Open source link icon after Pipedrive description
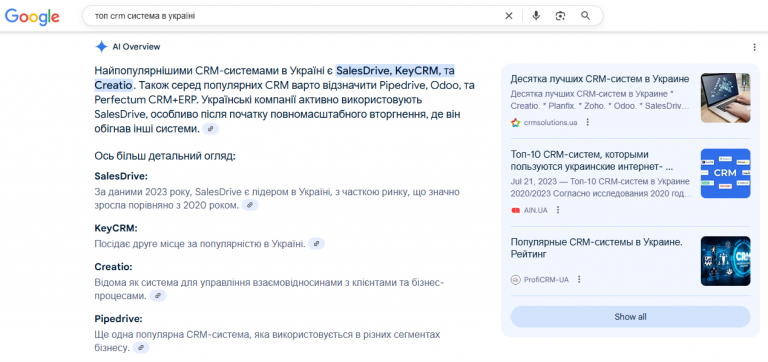The height and width of the screenshot is (362, 768). (141, 348)
